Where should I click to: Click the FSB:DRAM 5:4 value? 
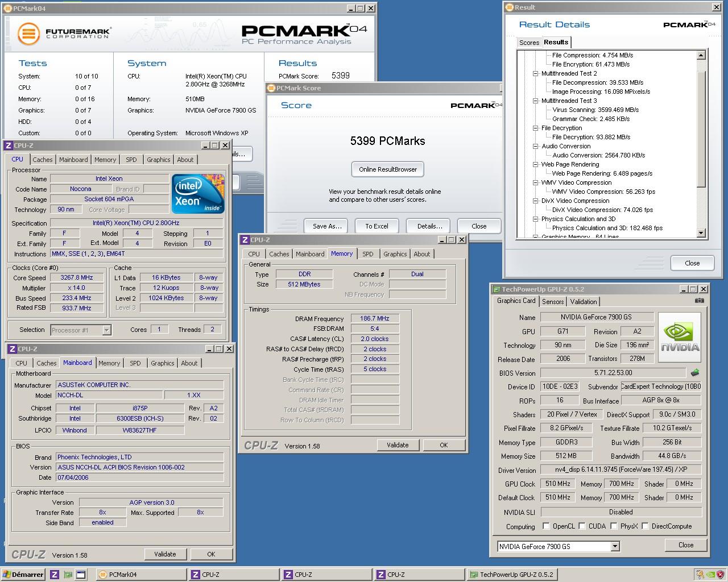coord(375,329)
